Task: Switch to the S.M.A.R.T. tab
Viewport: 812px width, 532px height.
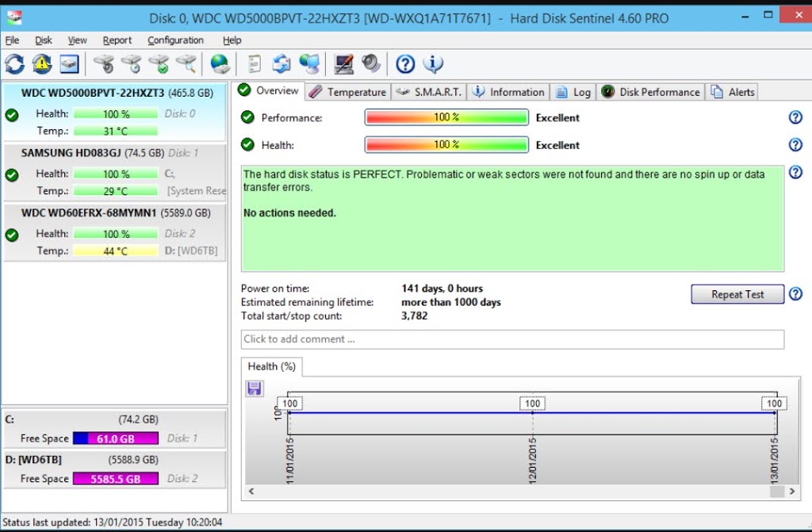Action: click(x=429, y=92)
